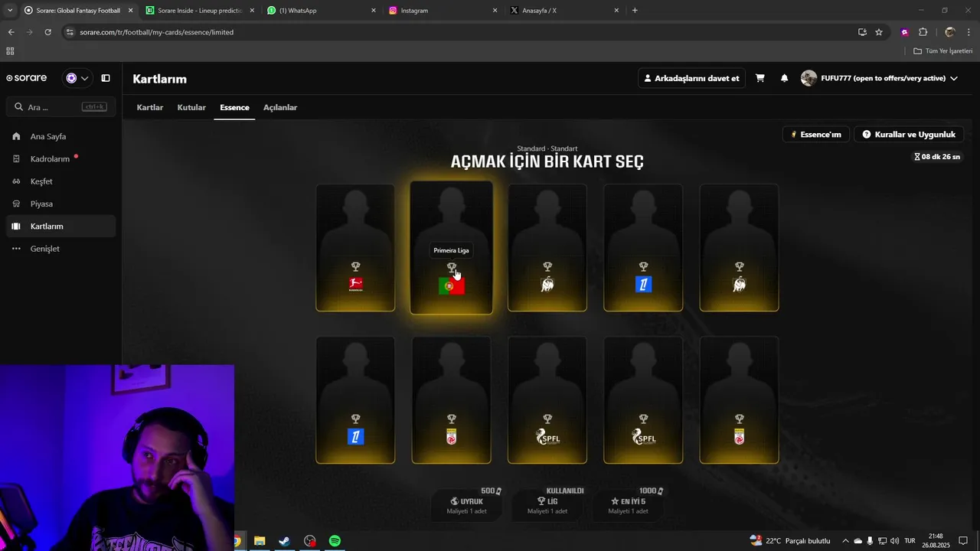Open Kadrolarım in the sidebar

pyautogui.click(x=60, y=159)
